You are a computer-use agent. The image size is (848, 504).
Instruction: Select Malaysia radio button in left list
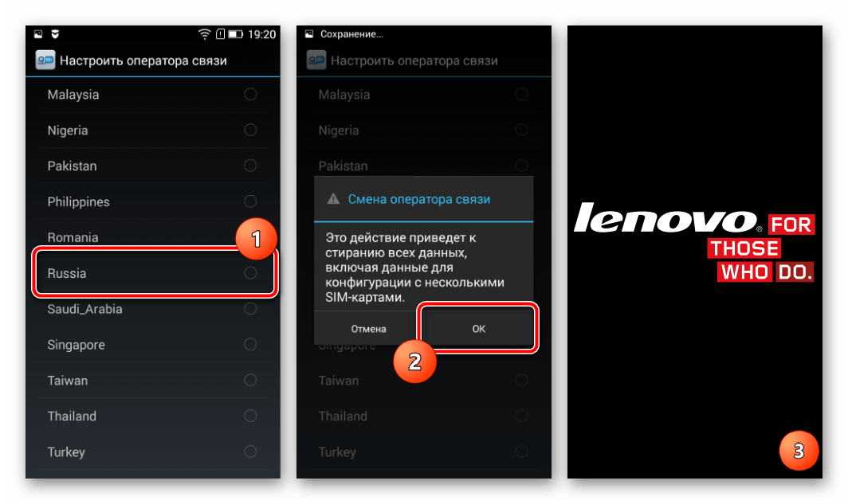click(x=250, y=94)
